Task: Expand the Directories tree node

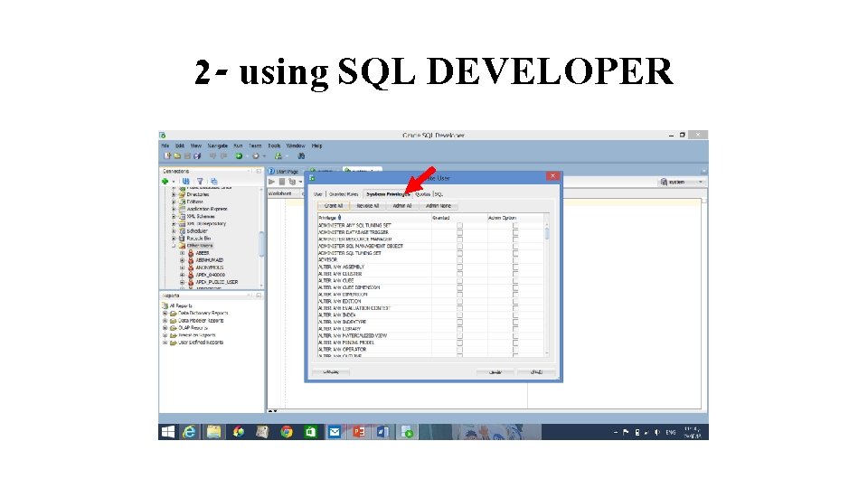Action: 174,194
